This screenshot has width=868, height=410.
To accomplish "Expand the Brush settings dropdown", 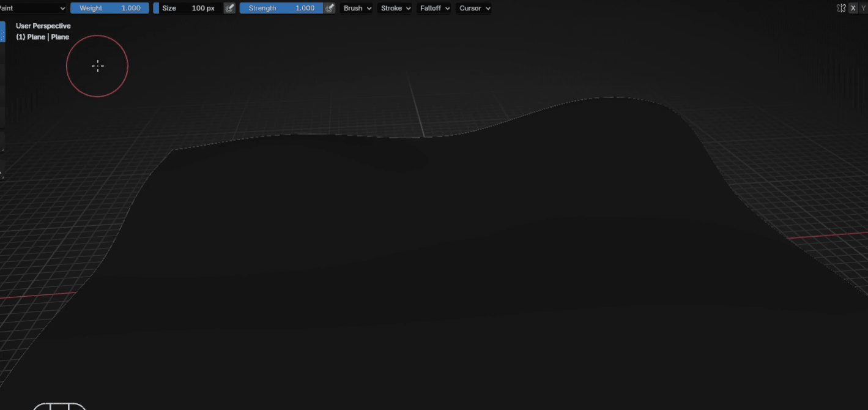I will coord(357,8).
